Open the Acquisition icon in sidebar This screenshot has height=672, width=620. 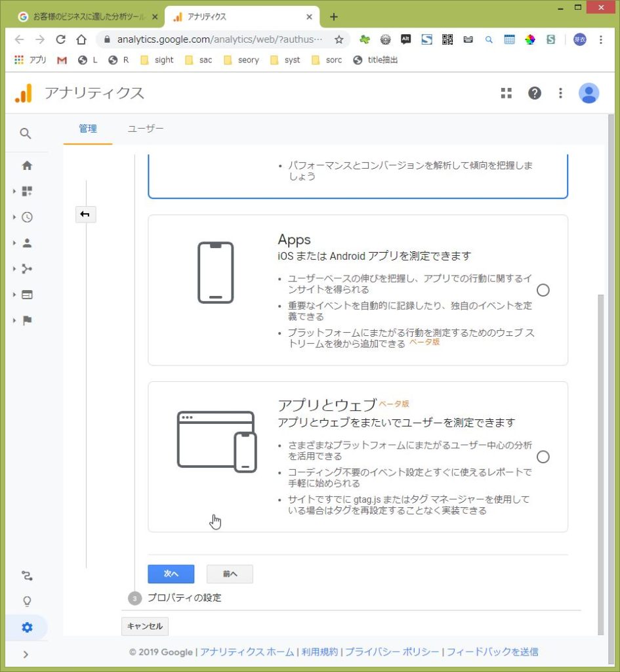[x=27, y=268]
